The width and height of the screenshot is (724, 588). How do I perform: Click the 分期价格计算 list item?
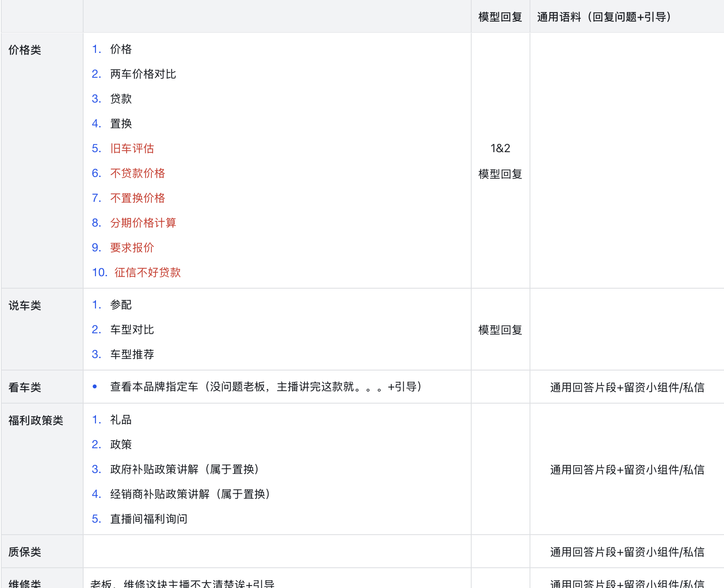click(143, 223)
